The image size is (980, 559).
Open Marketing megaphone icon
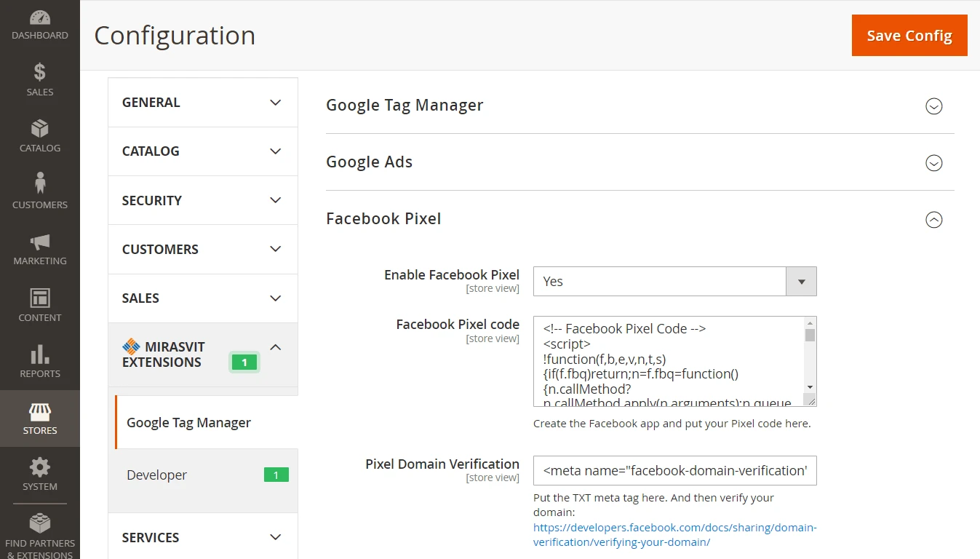[40, 242]
